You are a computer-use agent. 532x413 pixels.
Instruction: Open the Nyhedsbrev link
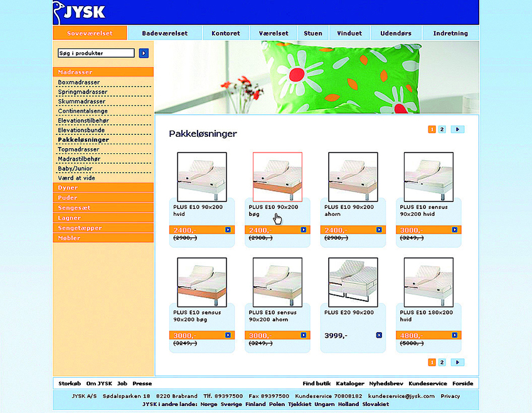point(386,383)
